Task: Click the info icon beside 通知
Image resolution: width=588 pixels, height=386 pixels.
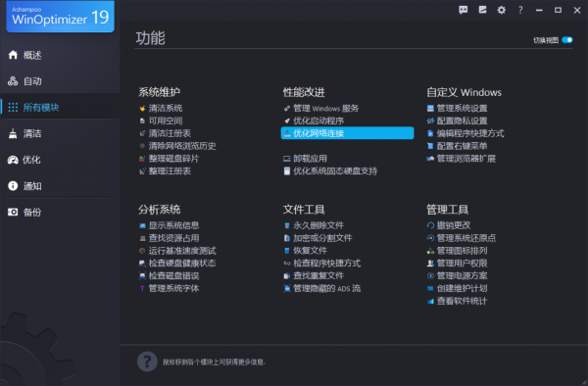Action: tap(13, 186)
